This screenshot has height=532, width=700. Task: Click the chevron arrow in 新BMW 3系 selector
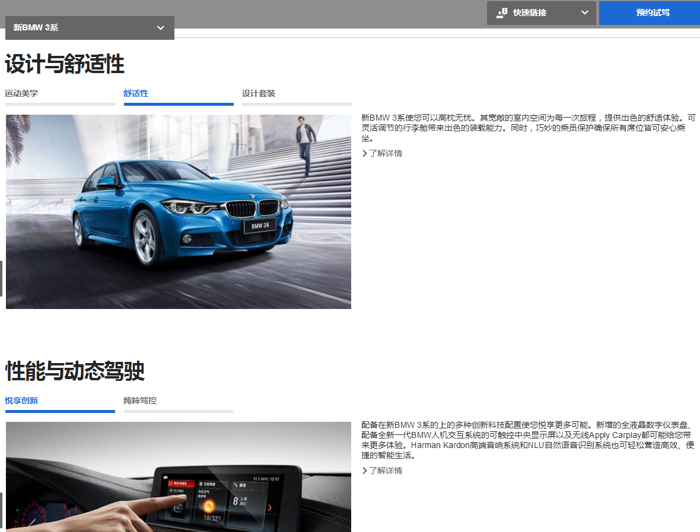[160, 28]
